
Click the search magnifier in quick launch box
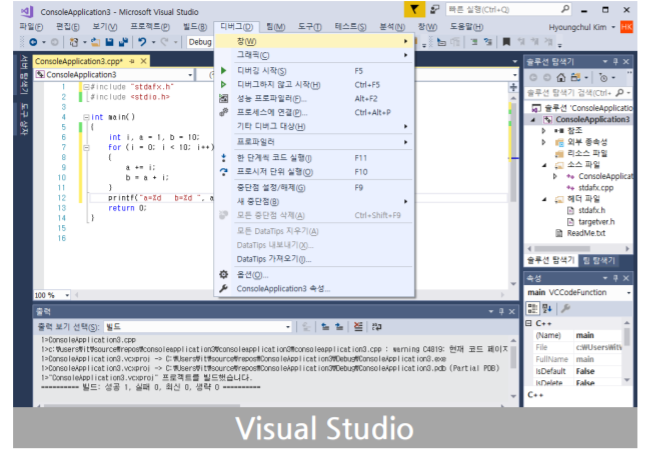565,9
